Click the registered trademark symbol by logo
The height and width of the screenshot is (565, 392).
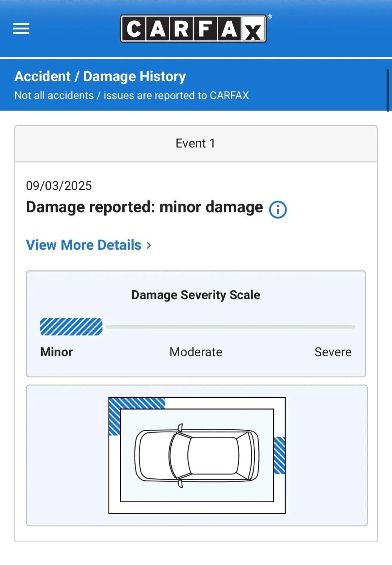point(270,17)
